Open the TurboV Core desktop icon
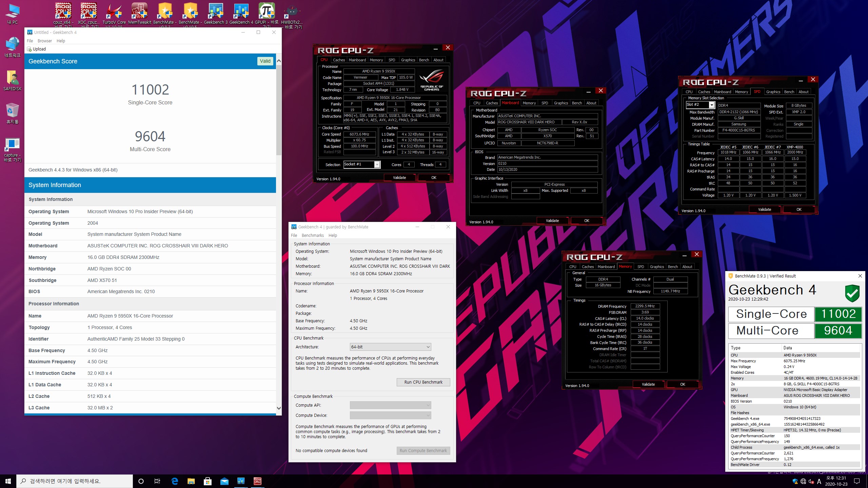Viewport: 868px width, 488px height. (x=114, y=14)
